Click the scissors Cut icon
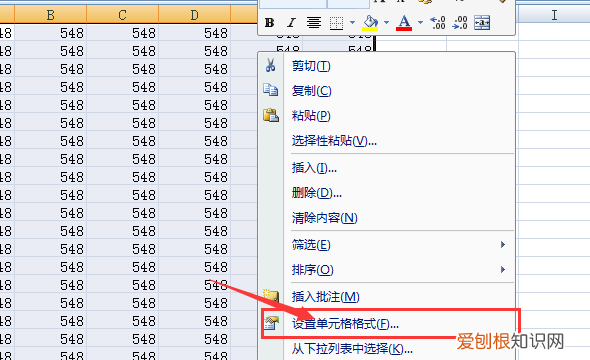The image size is (590, 360). tap(271, 65)
